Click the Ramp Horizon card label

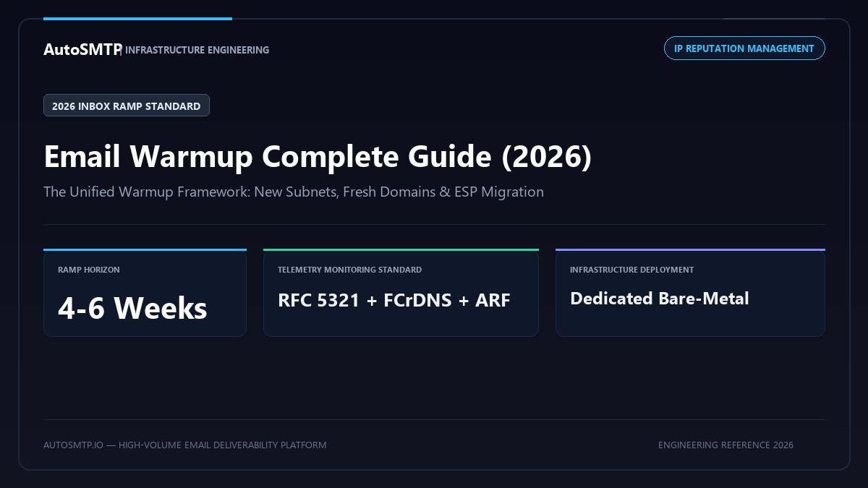click(89, 270)
